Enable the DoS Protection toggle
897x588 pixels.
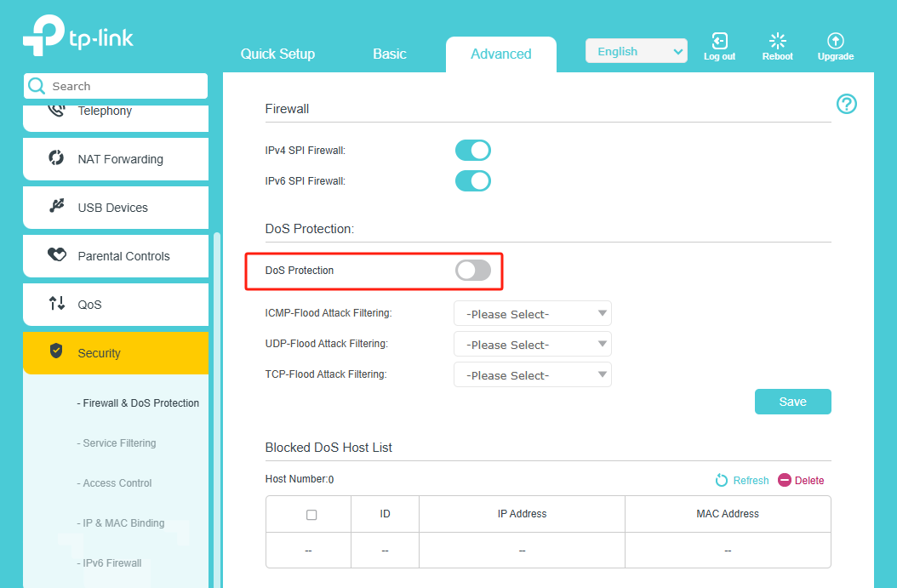pos(473,271)
